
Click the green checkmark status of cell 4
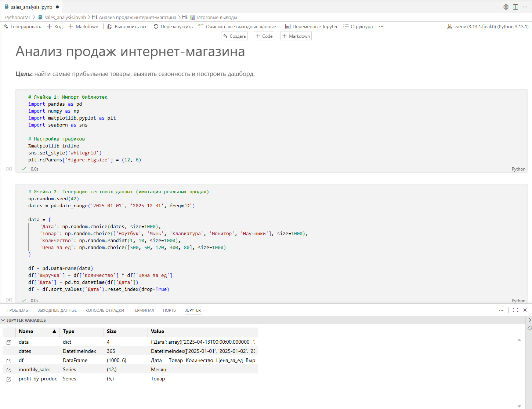pyautogui.click(x=24, y=300)
